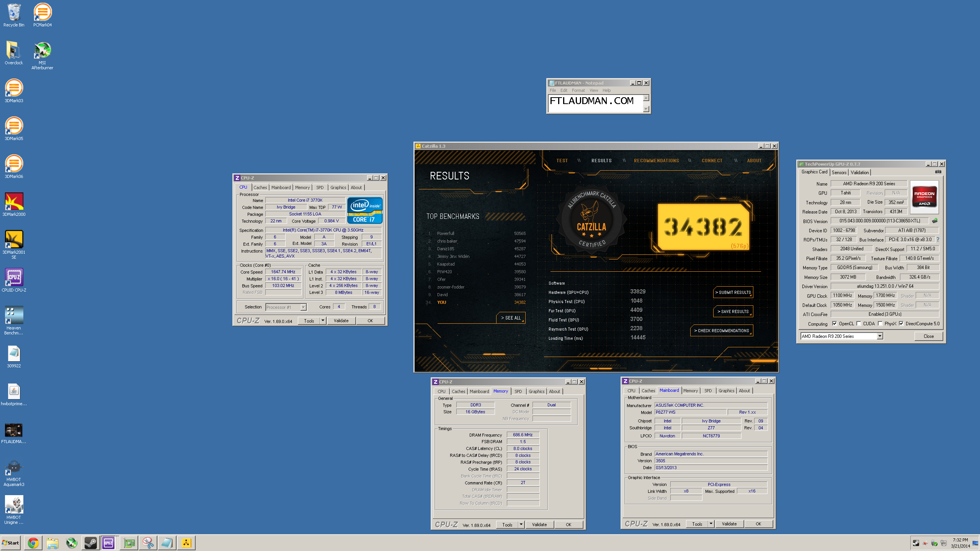
Task: Toggle the PhysX checkbox in GPU-Z
Action: pos(880,324)
